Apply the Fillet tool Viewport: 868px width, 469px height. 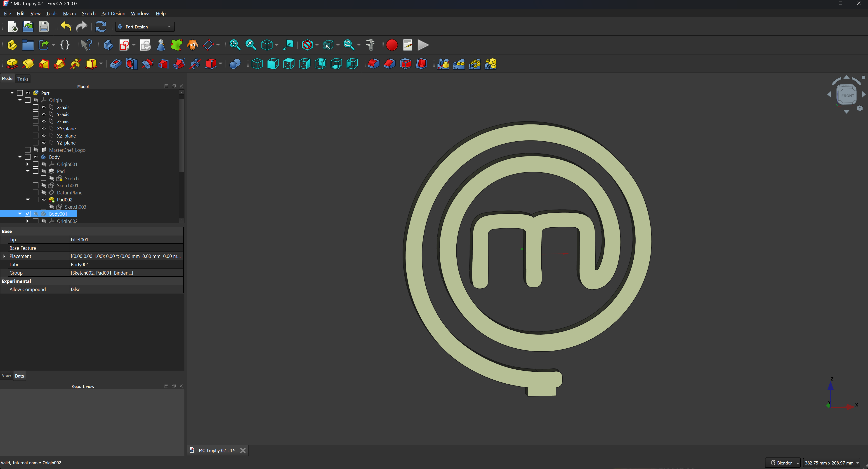(x=374, y=64)
